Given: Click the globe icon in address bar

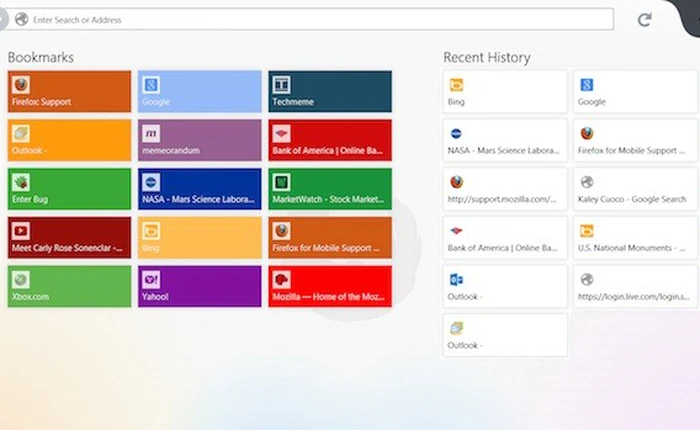Looking at the screenshot, I should pos(21,20).
